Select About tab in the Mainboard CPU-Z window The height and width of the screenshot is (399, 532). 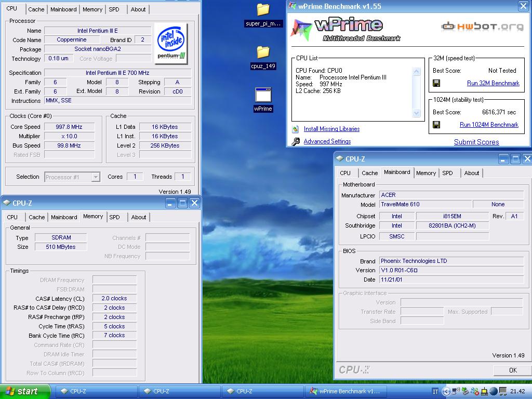pos(472,173)
